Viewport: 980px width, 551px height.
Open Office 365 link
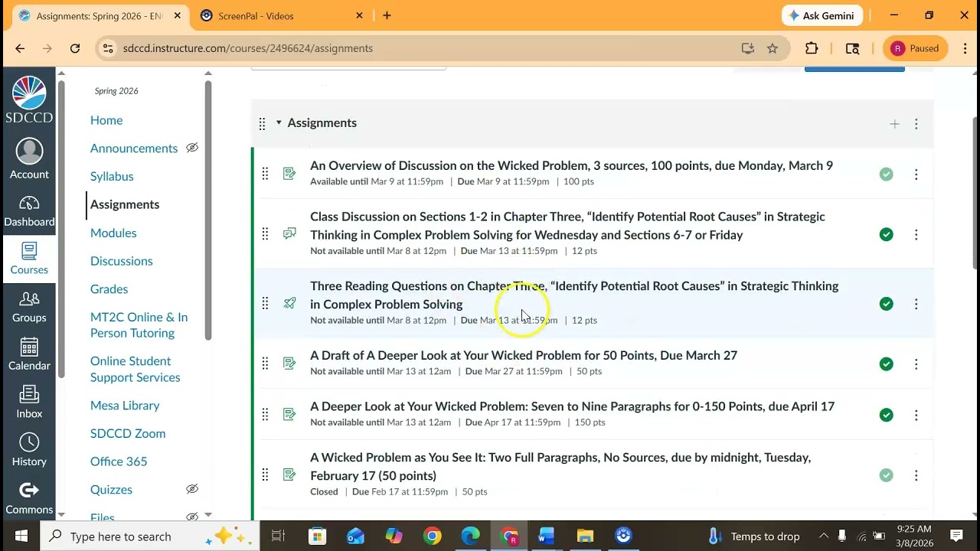[x=119, y=461]
